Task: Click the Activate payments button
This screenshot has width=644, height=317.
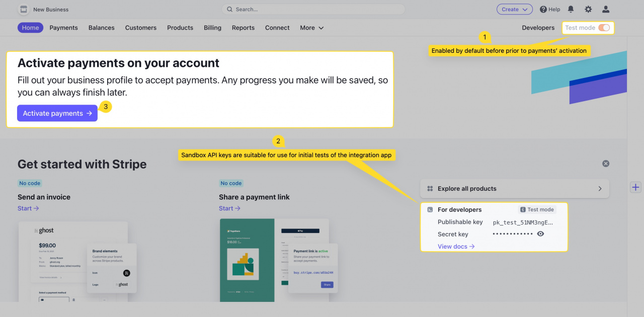Action: pos(57,113)
